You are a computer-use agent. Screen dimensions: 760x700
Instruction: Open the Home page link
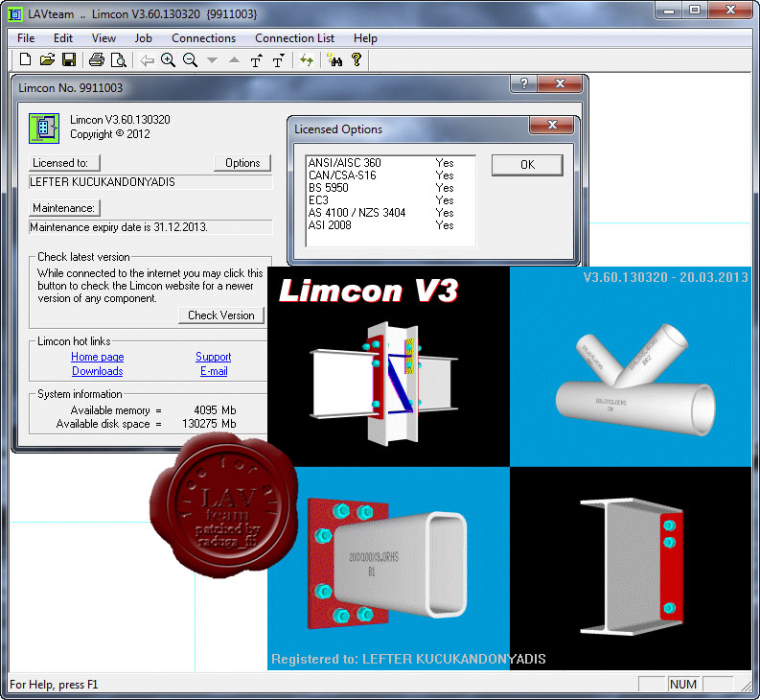click(x=98, y=357)
